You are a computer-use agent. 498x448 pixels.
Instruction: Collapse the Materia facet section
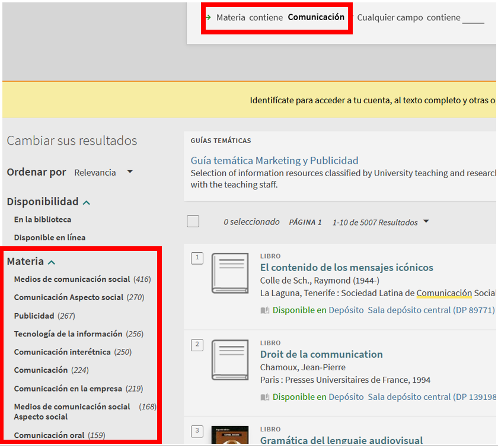[x=52, y=262]
